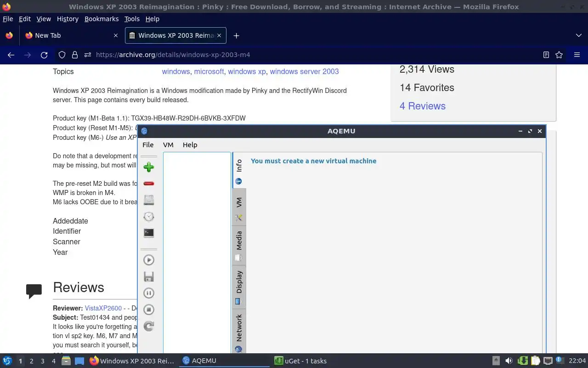Open Firefox Edit menu
This screenshot has height=368, width=588.
(25, 19)
